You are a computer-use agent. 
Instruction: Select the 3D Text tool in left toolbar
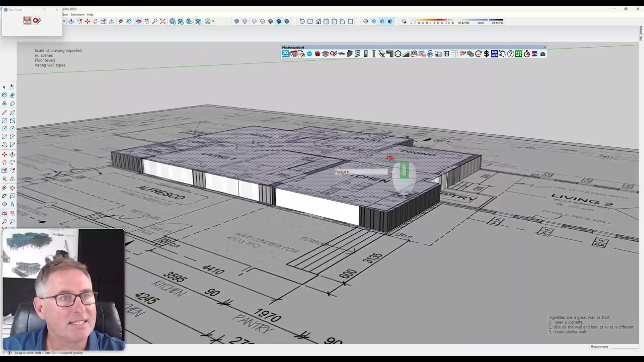[12, 204]
